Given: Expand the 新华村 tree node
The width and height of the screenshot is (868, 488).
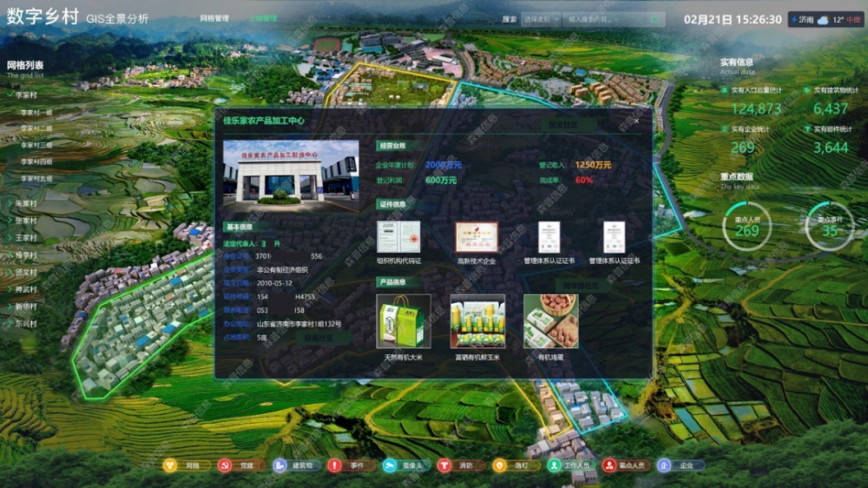Looking at the screenshot, I should (x=10, y=307).
